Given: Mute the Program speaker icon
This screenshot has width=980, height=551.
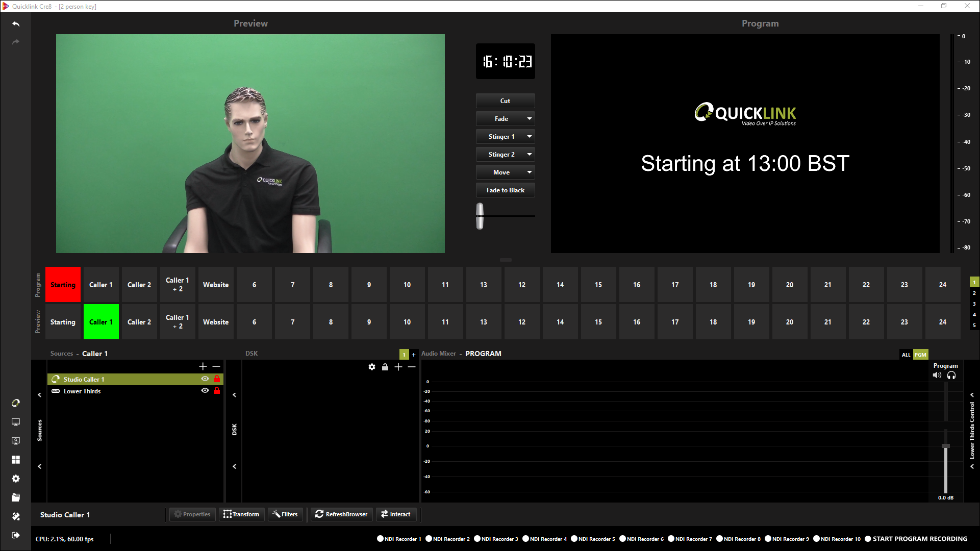Looking at the screenshot, I should (x=937, y=375).
